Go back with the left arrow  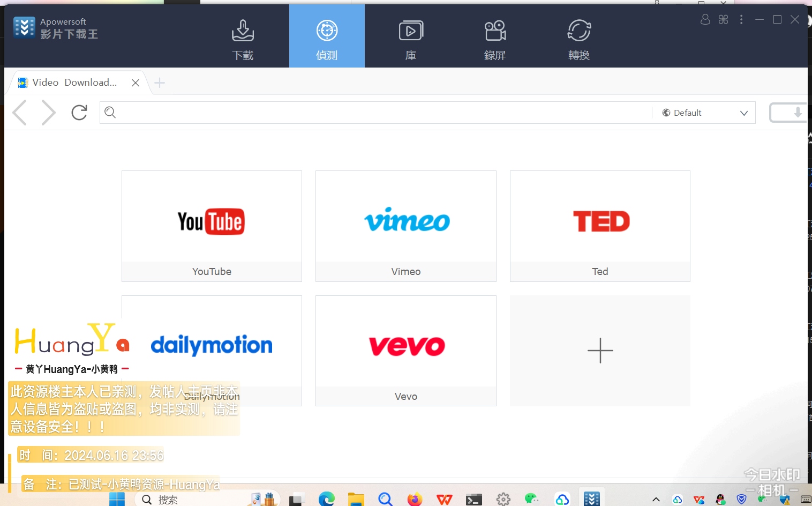click(20, 113)
